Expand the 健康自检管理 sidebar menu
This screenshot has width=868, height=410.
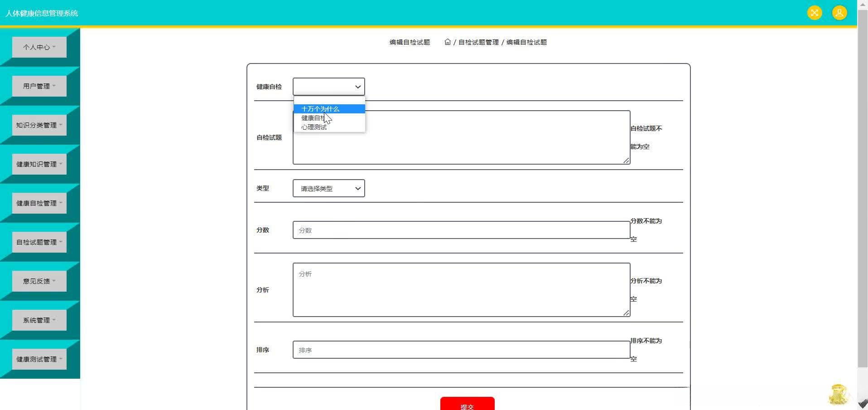pyautogui.click(x=39, y=203)
